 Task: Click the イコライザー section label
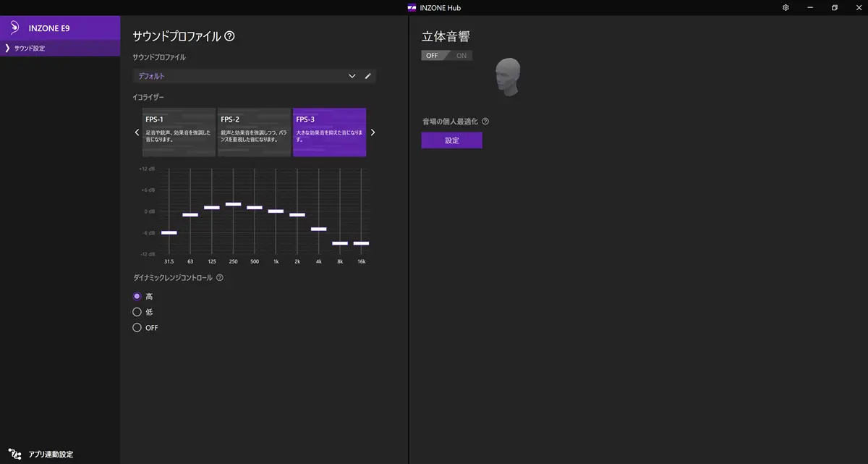coord(150,96)
